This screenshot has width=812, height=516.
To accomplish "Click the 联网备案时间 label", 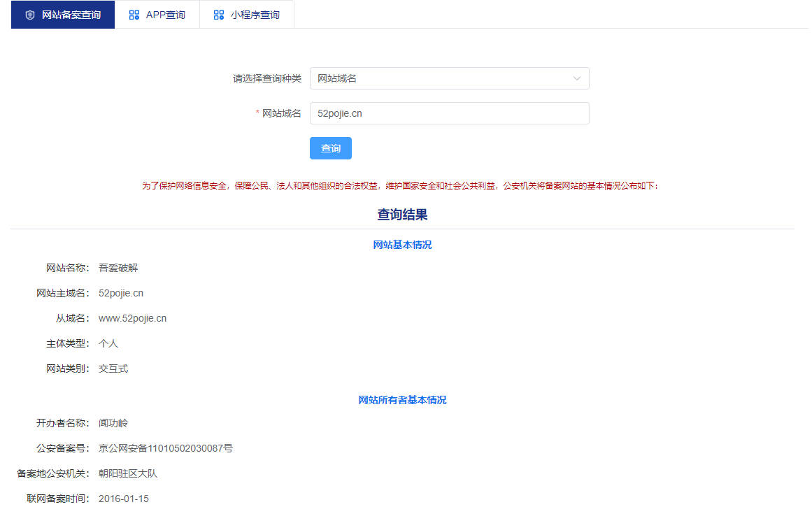I will [x=57, y=499].
